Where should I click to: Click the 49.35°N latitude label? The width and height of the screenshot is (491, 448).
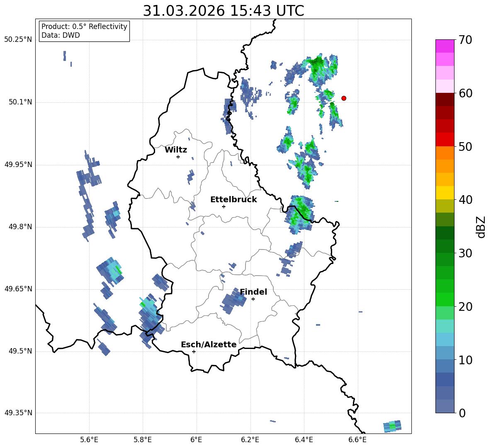18,413
